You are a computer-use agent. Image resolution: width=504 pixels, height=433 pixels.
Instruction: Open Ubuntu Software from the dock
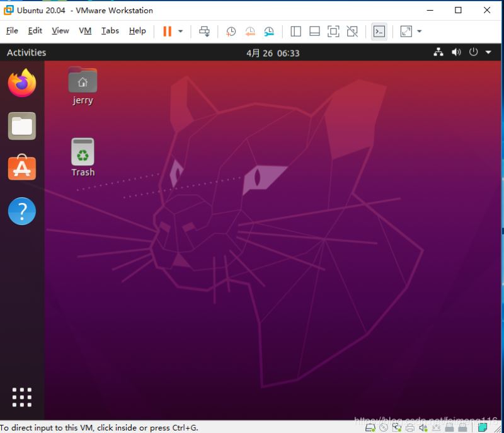22,168
